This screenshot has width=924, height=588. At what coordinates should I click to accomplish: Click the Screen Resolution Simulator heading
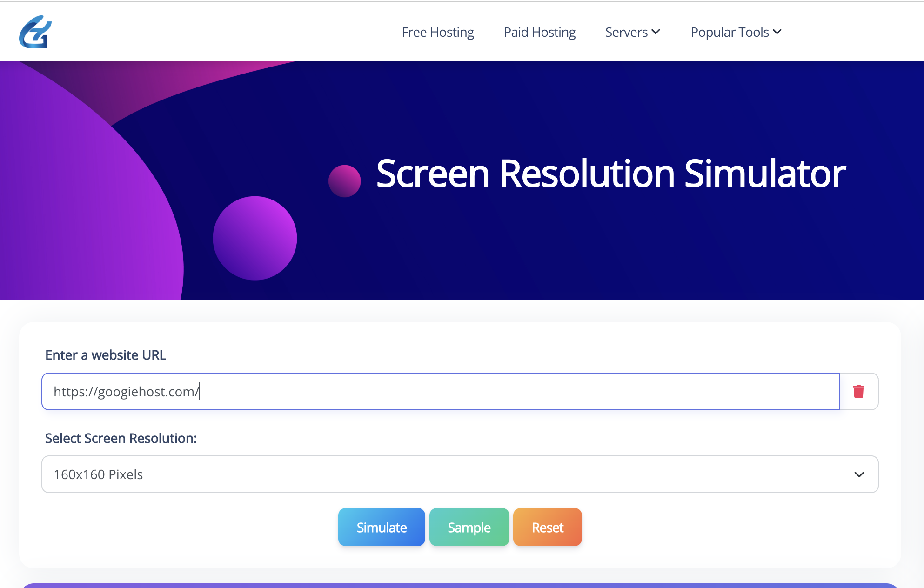point(610,174)
